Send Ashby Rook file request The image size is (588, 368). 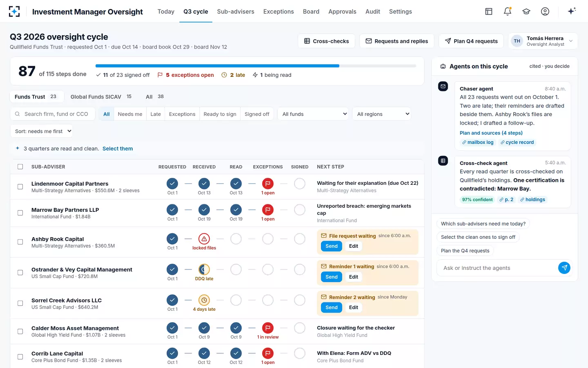(x=331, y=246)
